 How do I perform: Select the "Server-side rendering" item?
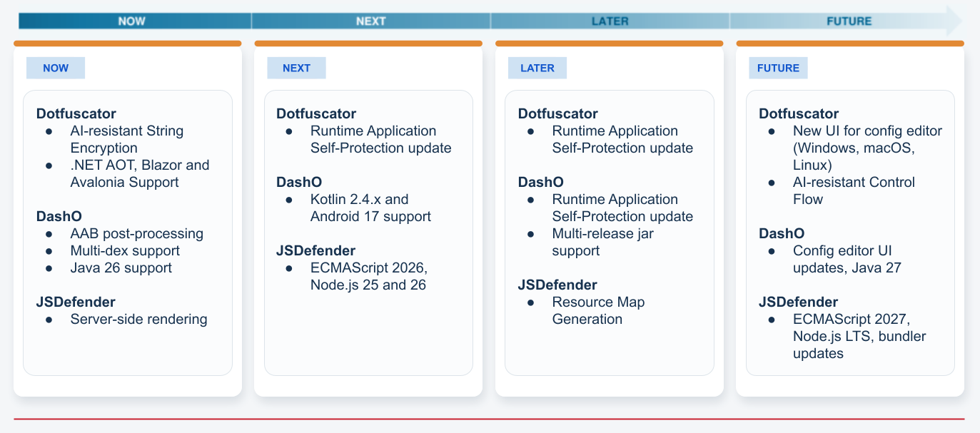tap(138, 319)
